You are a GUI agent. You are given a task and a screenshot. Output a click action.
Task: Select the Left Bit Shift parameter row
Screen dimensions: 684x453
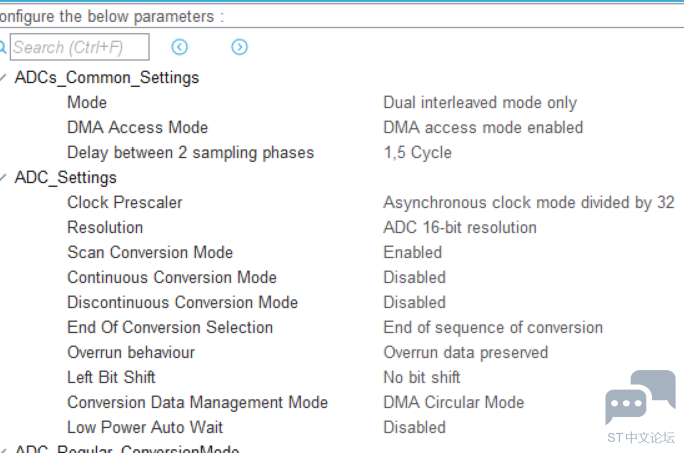click(x=111, y=377)
